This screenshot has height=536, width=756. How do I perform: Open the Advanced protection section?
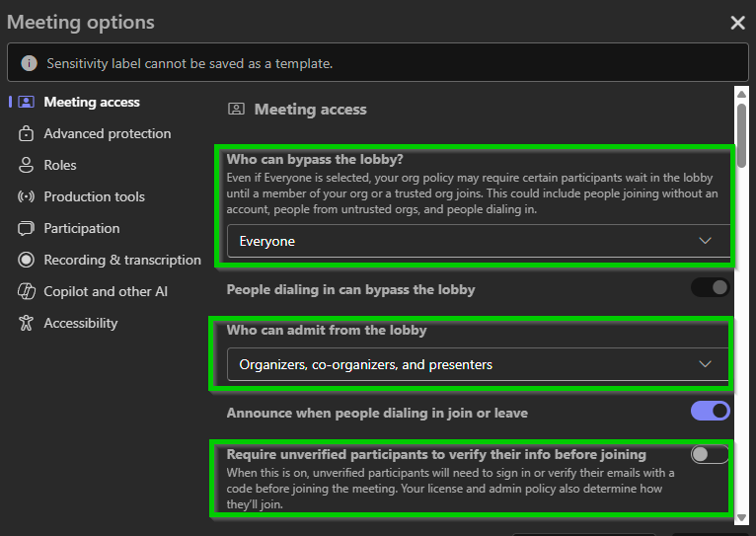coord(107,133)
